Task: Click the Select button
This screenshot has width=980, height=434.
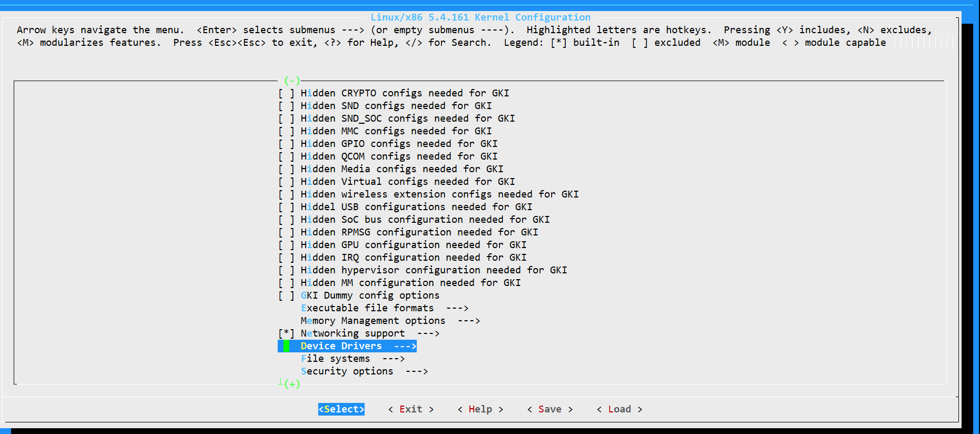Action: (341, 409)
